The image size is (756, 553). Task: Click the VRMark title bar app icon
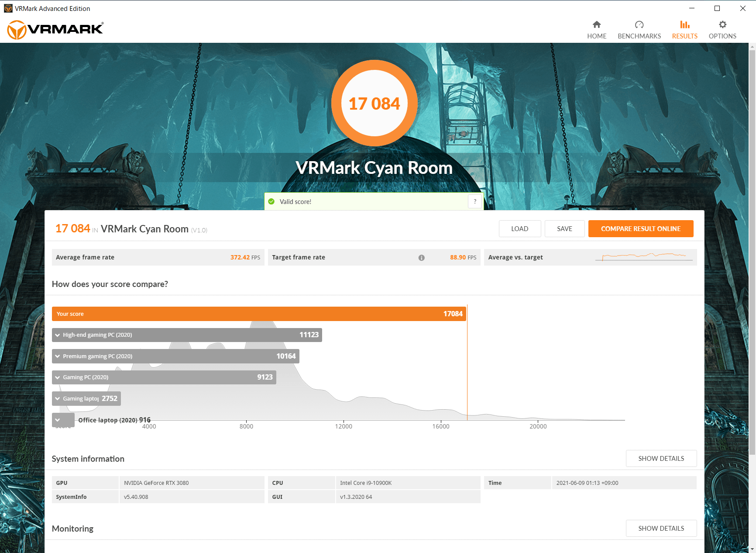8,8
